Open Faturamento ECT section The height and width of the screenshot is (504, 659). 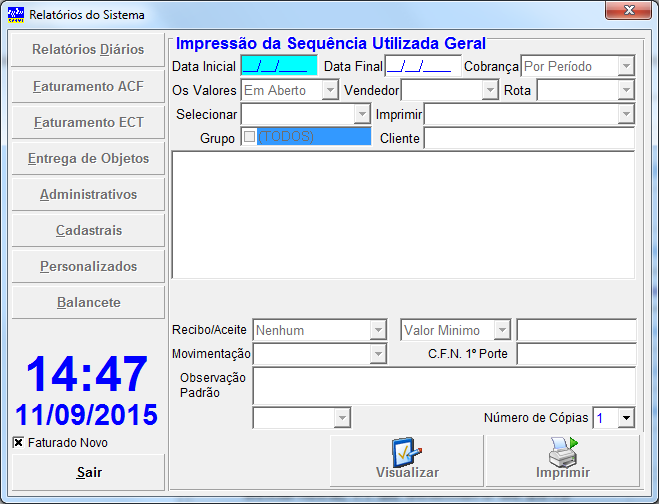(88, 122)
